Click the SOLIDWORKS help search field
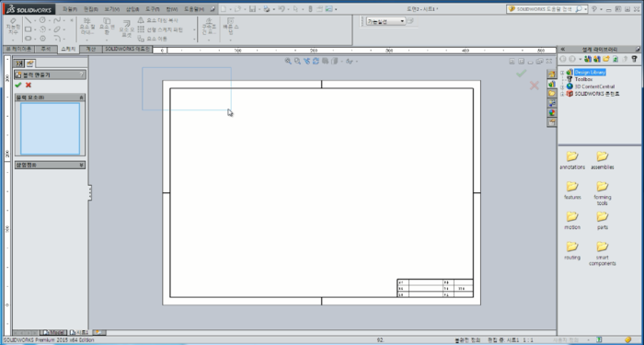 [545, 9]
